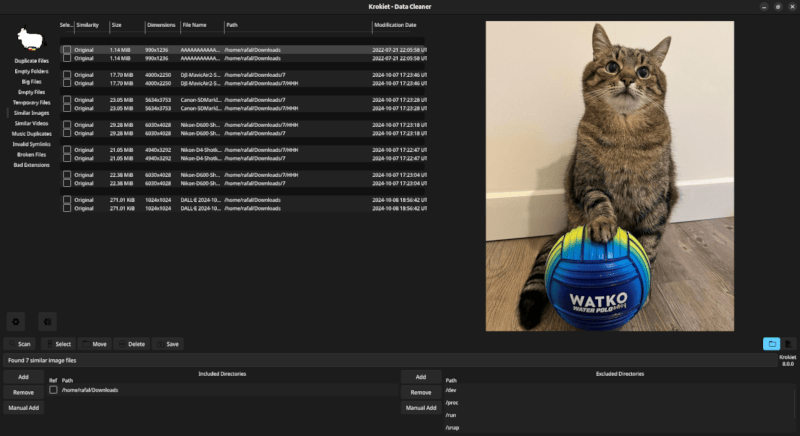Switch to the Duplicate Files tool
This screenshot has width=800, height=436.
point(31,61)
